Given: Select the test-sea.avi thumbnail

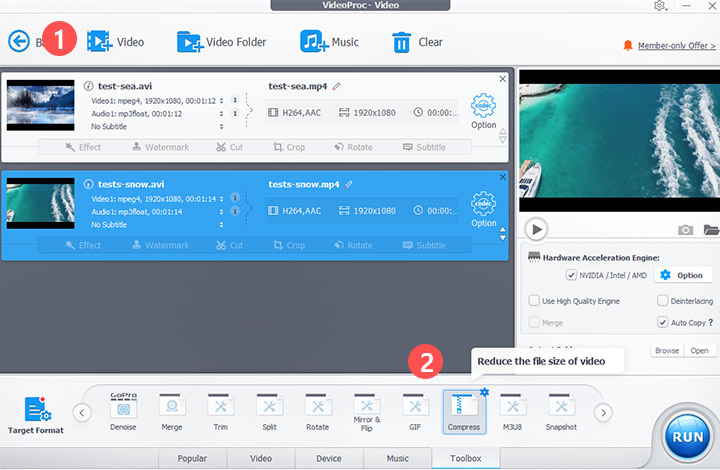Looking at the screenshot, I should click(40, 105).
